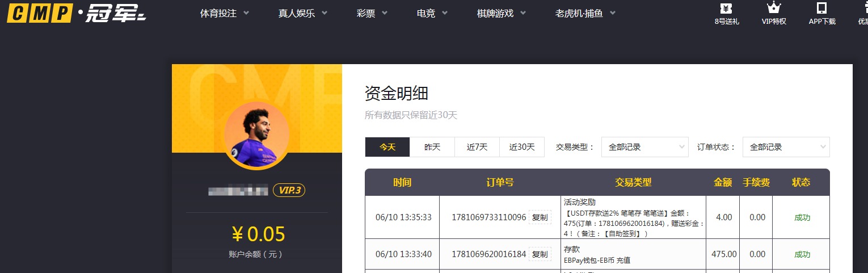Copy order number 1781069733110096

pyautogui.click(x=540, y=217)
